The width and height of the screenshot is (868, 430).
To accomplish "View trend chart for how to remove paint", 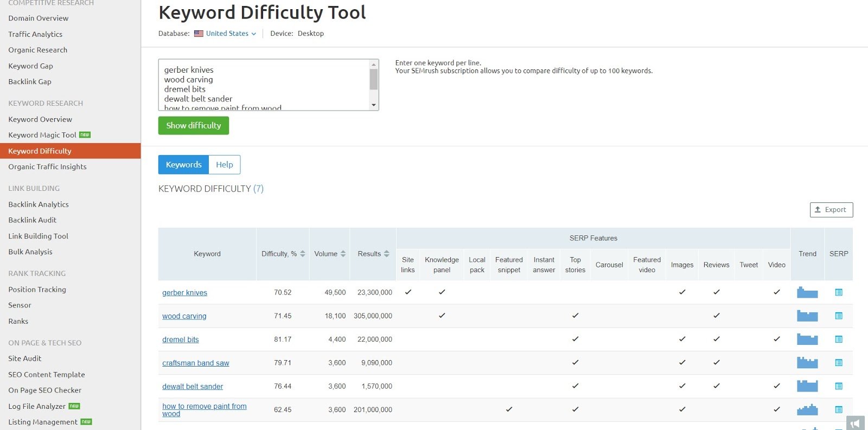I will coord(807,409).
